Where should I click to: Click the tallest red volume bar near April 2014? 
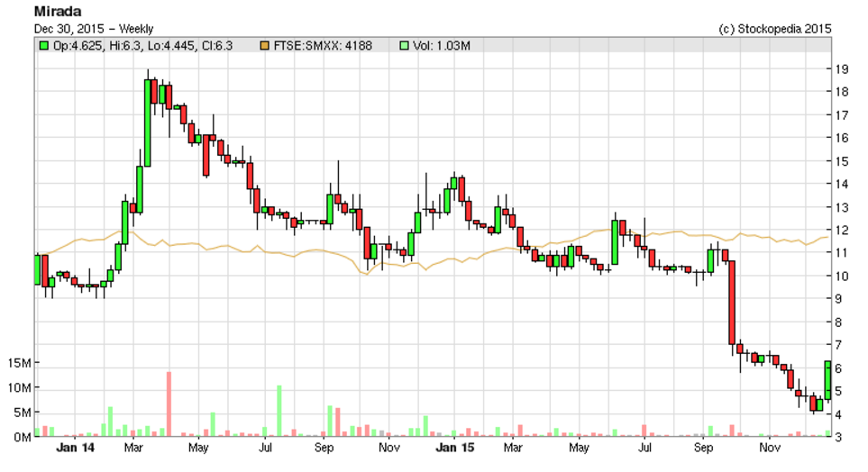pyautogui.click(x=169, y=404)
